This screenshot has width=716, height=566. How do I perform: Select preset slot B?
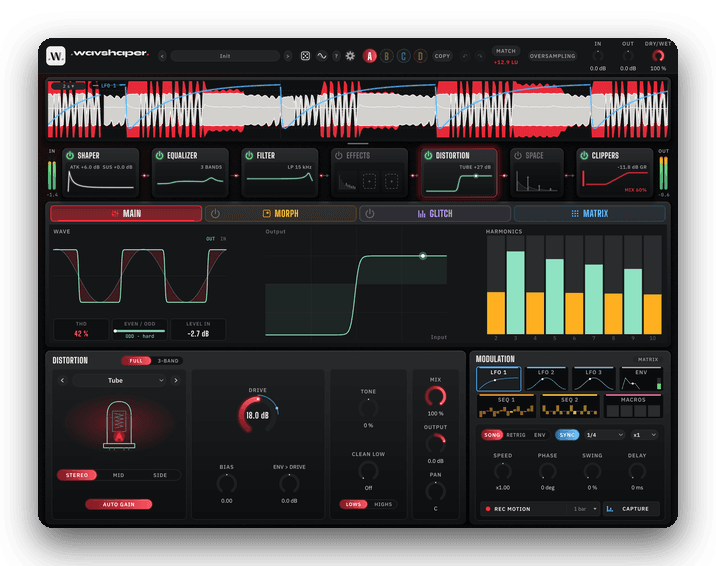387,56
